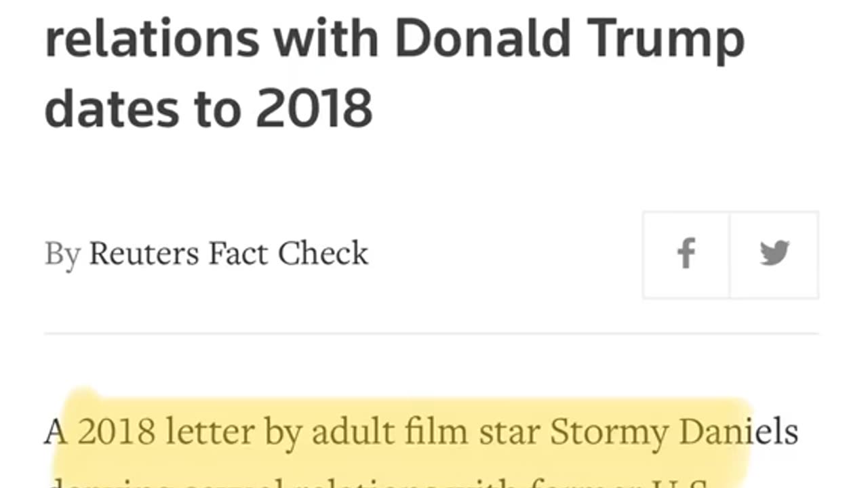868x488 pixels.
Task: Open the Reuters Fact Check byline link
Action: pos(229,253)
